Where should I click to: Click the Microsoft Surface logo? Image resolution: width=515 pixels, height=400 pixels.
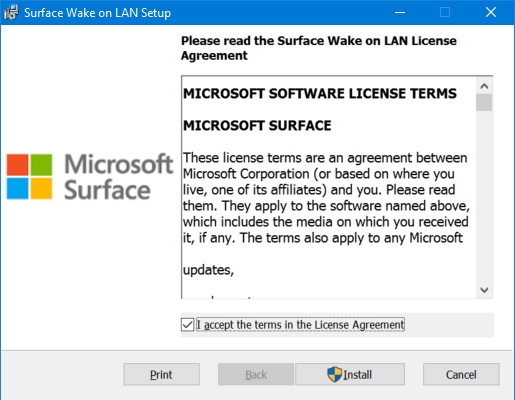pos(89,177)
